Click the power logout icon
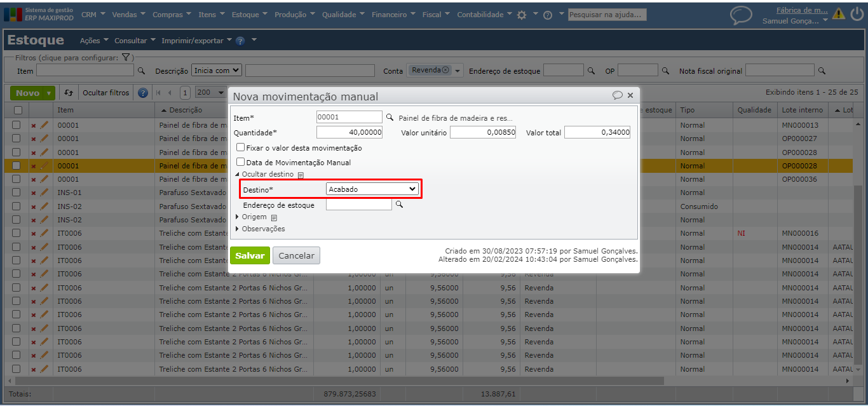The height and width of the screenshot is (406, 868). (x=857, y=14)
